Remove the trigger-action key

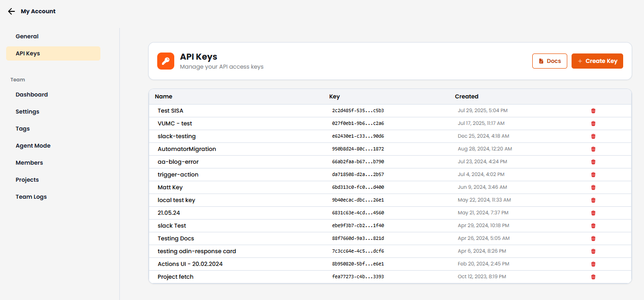click(x=593, y=174)
